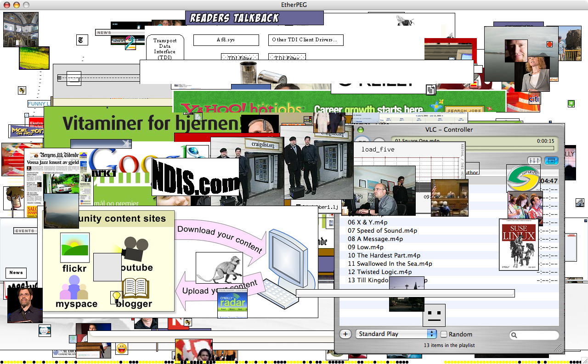Select the READERS TALKBACK banner
Image resolution: width=588 pixels, height=364 pixels.
pos(254,18)
